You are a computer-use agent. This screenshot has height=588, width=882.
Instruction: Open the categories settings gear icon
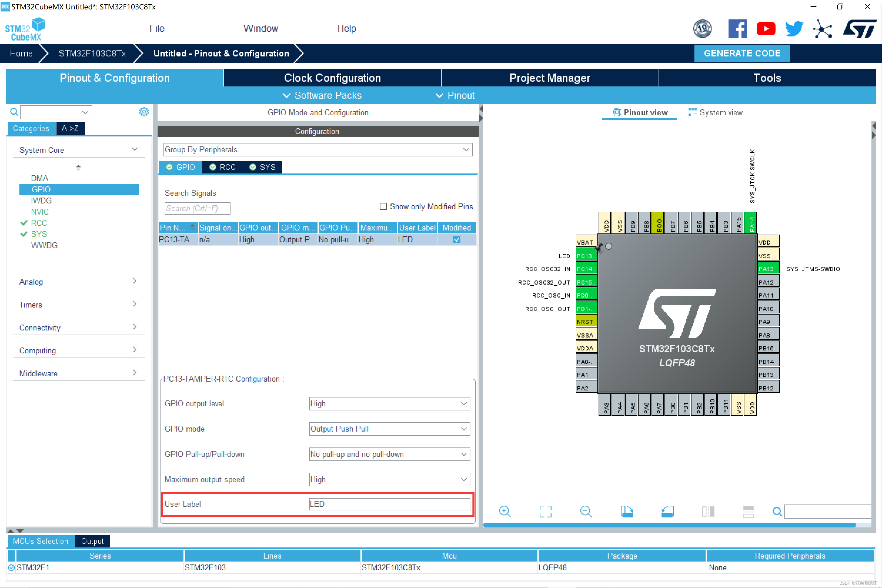(x=144, y=112)
